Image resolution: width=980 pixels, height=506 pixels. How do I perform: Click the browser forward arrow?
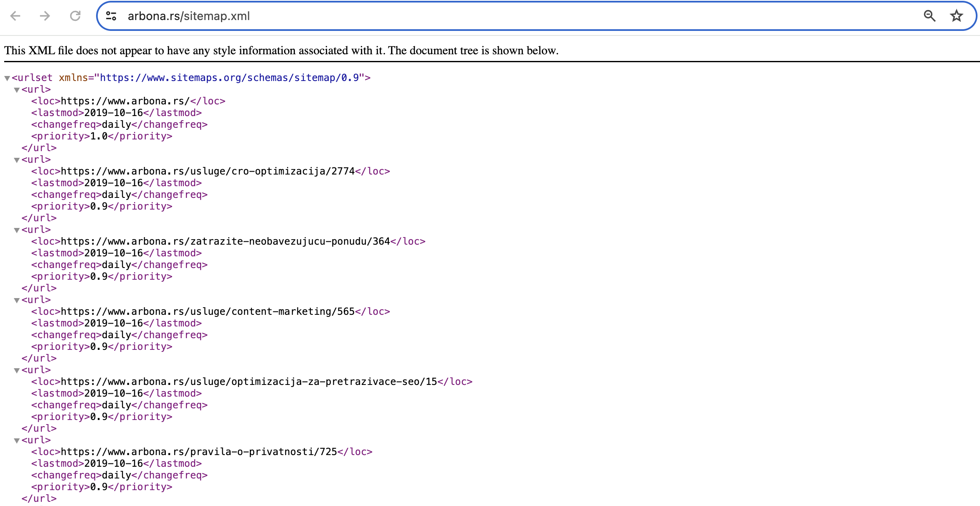tap(45, 16)
